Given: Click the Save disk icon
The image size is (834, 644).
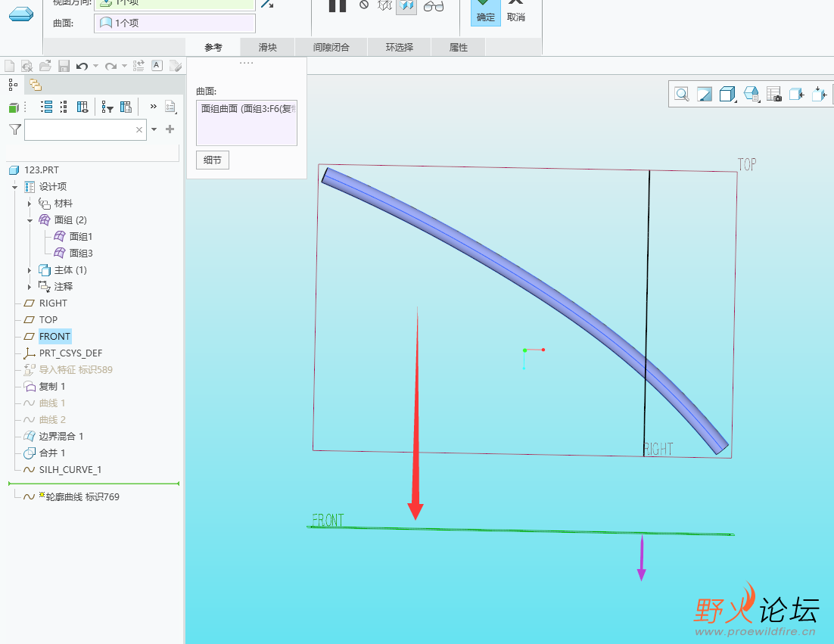Looking at the screenshot, I should pyautogui.click(x=64, y=66).
